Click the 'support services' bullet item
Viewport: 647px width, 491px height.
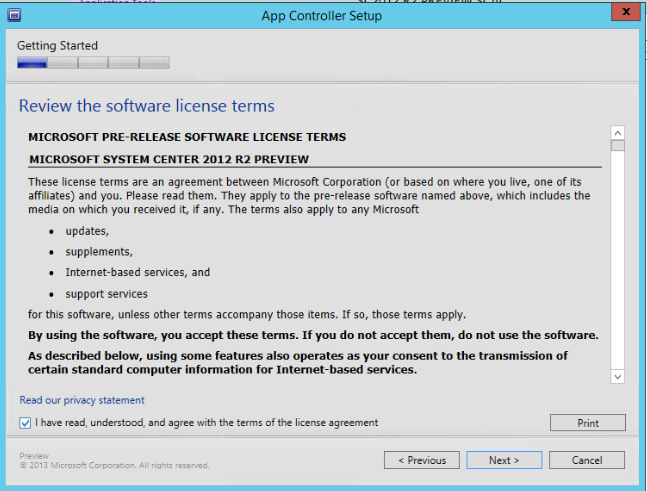click(x=106, y=294)
